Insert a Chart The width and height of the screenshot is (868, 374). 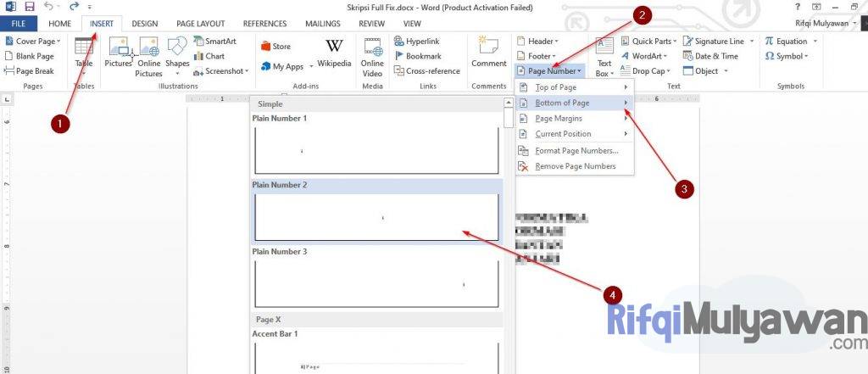[209, 56]
